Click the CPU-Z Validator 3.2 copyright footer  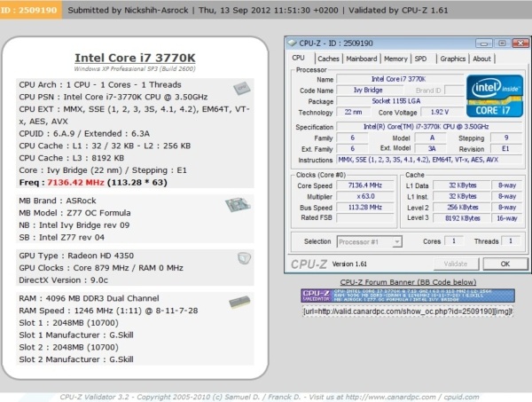pos(270,397)
